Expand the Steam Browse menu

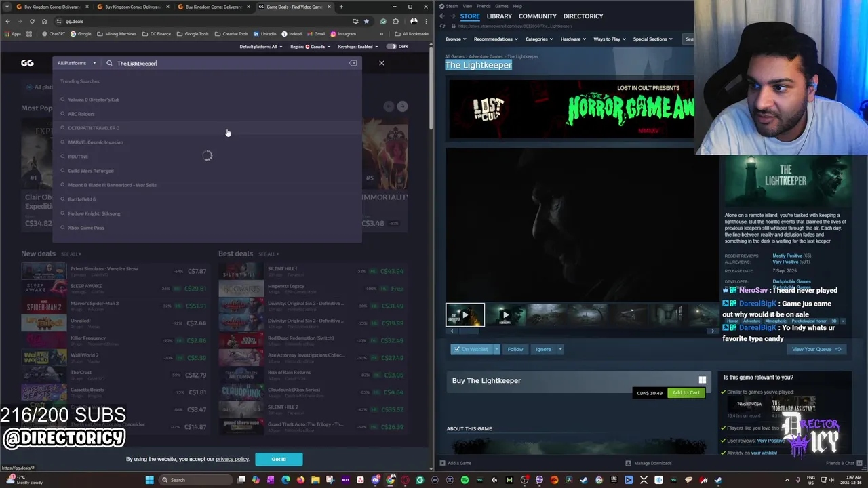pos(456,39)
